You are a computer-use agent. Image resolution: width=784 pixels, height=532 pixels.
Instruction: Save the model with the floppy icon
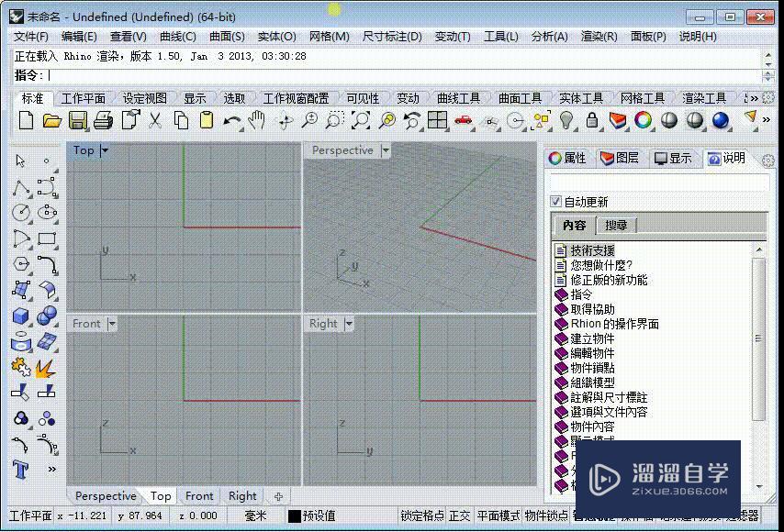[78, 121]
